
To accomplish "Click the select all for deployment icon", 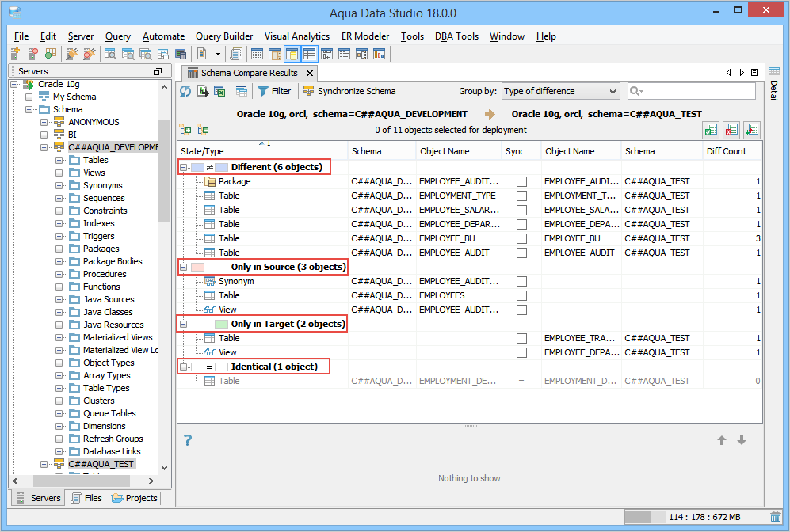I will coord(710,130).
